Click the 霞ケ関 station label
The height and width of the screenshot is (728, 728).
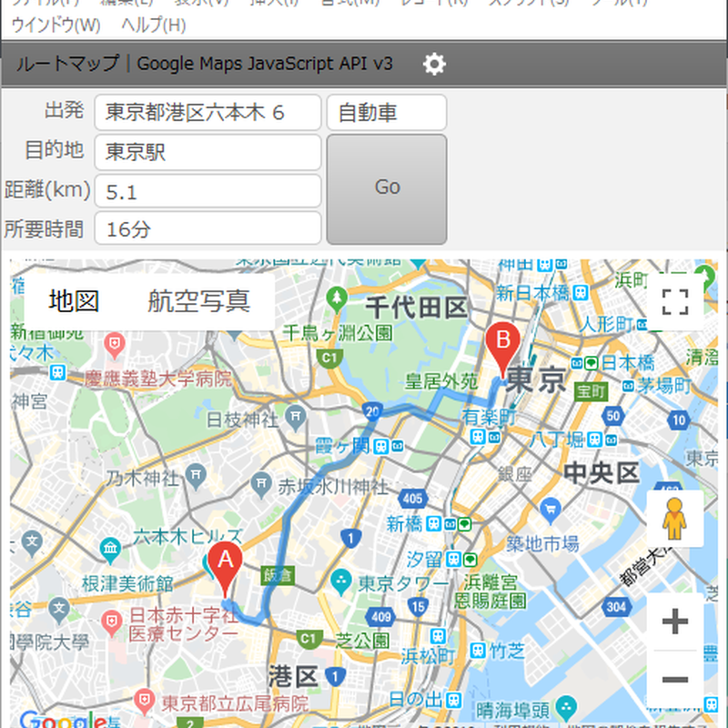coord(342,447)
